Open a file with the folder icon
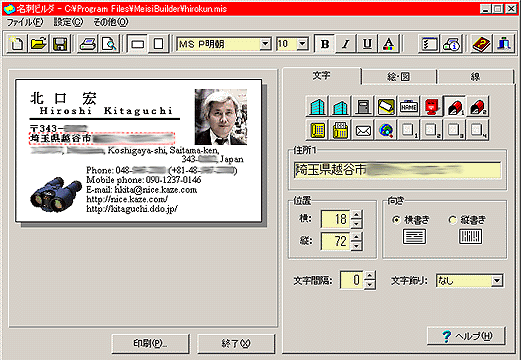 click(38, 44)
